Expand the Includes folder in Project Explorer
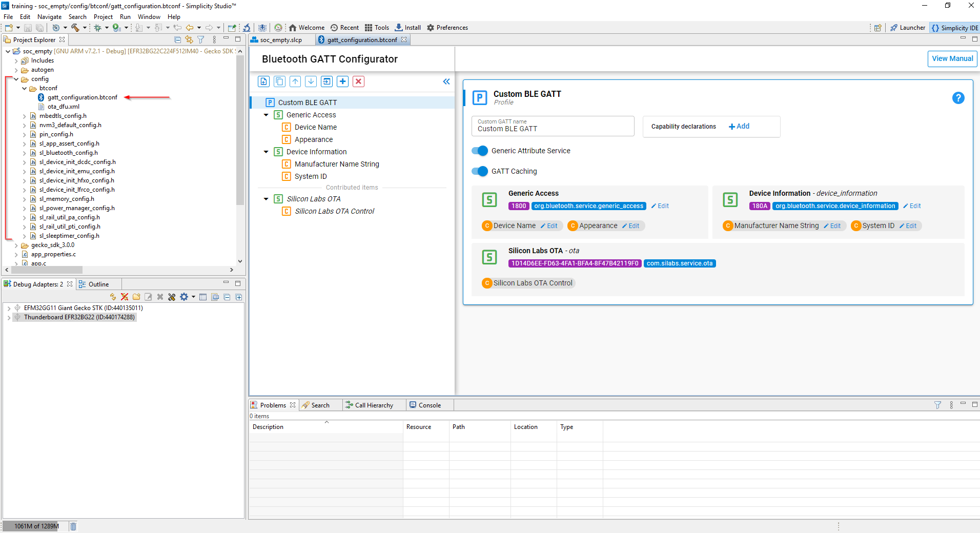 [x=16, y=61]
